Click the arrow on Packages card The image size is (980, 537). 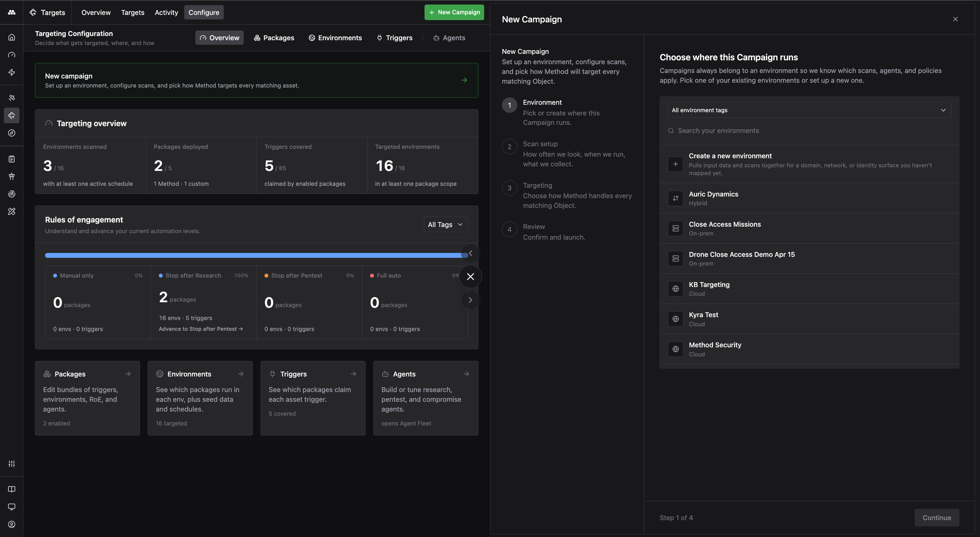coord(128,374)
